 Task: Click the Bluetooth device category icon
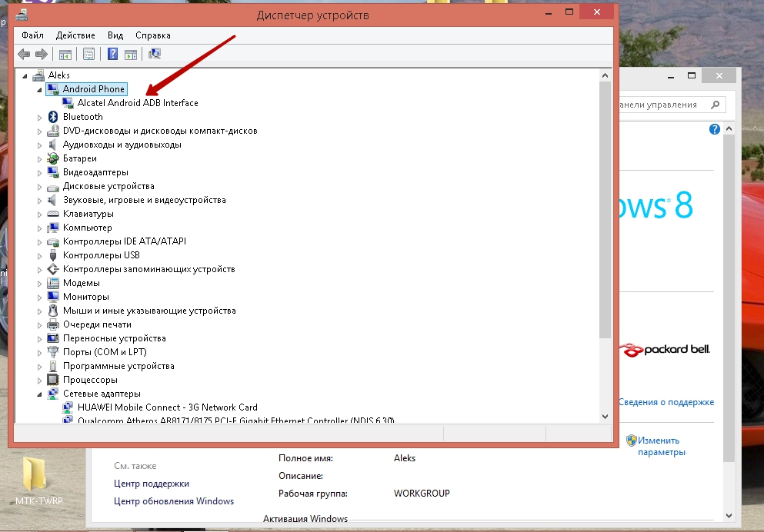click(53, 117)
